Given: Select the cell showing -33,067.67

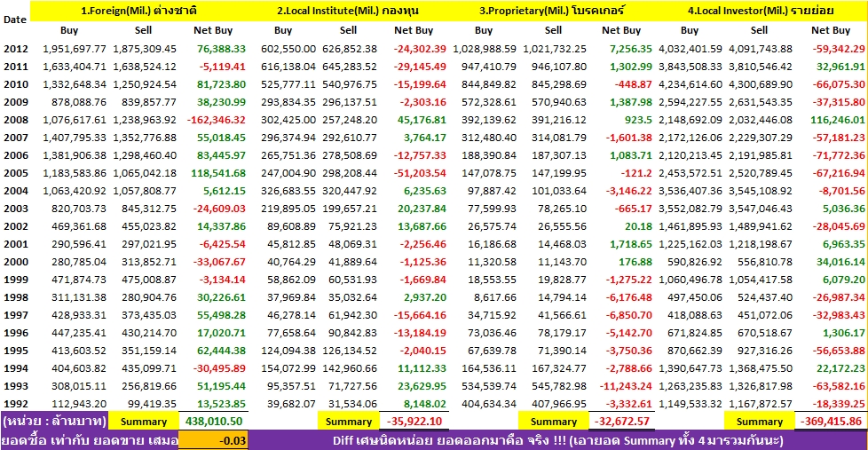Looking at the screenshot, I should pos(219,261).
